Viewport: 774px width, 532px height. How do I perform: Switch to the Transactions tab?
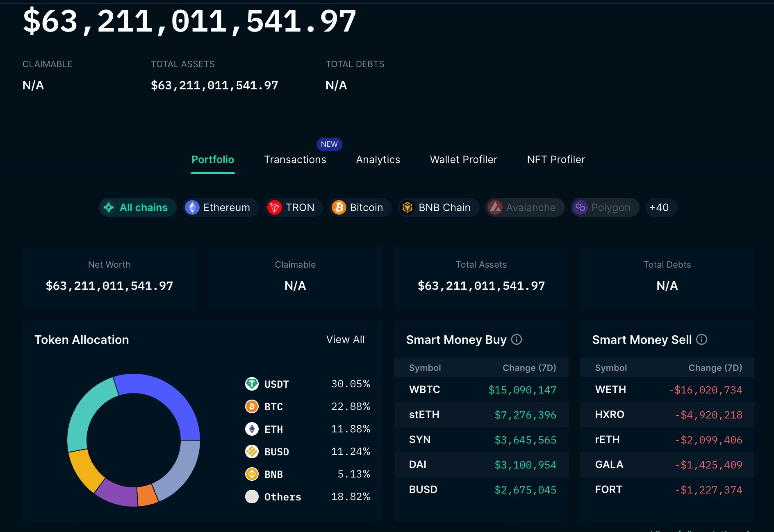295,159
